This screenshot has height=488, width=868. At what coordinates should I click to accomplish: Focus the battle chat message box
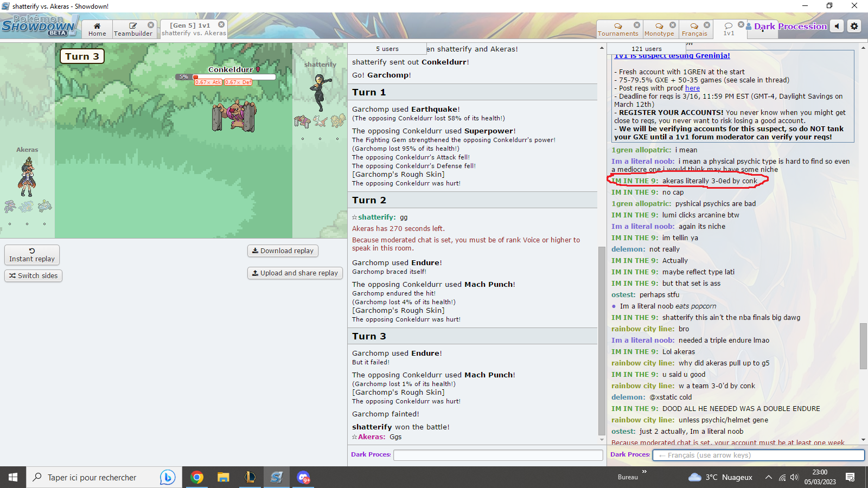[x=498, y=455]
